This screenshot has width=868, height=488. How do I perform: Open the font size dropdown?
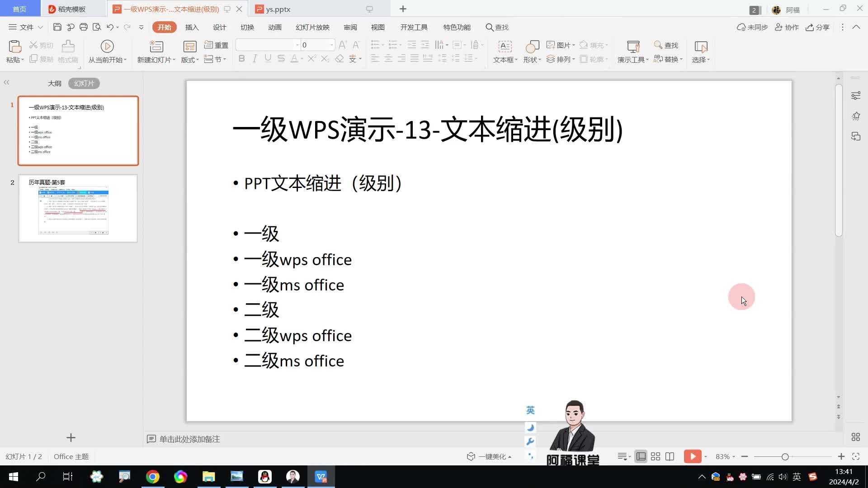(331, 45)
